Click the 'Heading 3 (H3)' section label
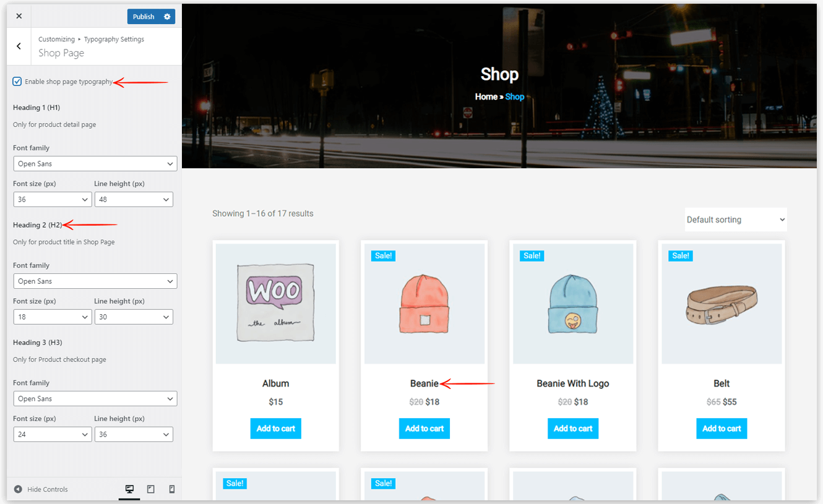The width and height of the screenshot is (823, 504). pyautogui.click(x=38, y=343)
